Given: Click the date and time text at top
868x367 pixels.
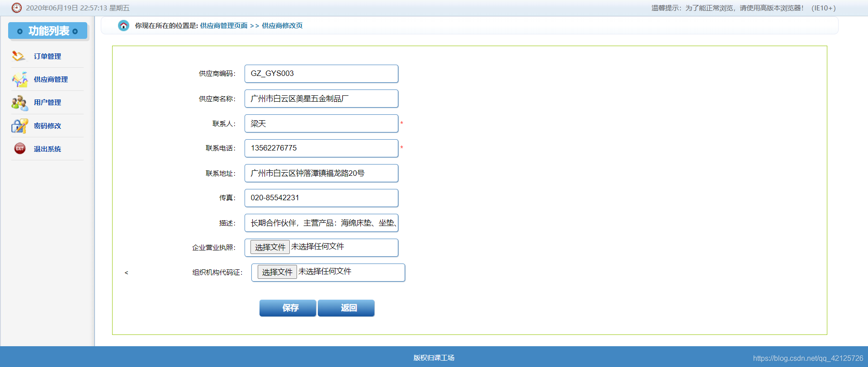Looking at the screenshot, I should [x=78, y=8].
